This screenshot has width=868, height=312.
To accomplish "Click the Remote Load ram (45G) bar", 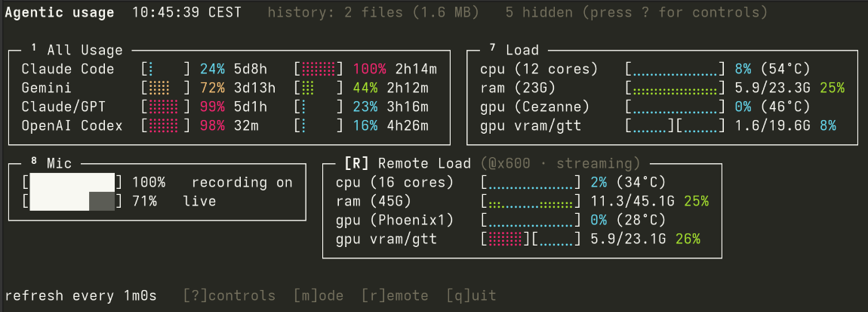I will click(x=531, y=201).
